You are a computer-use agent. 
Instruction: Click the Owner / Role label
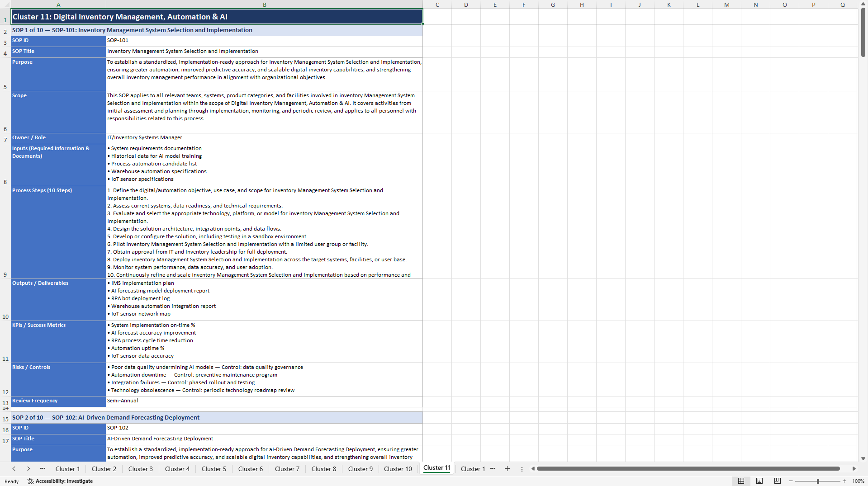tap(58, 138)
